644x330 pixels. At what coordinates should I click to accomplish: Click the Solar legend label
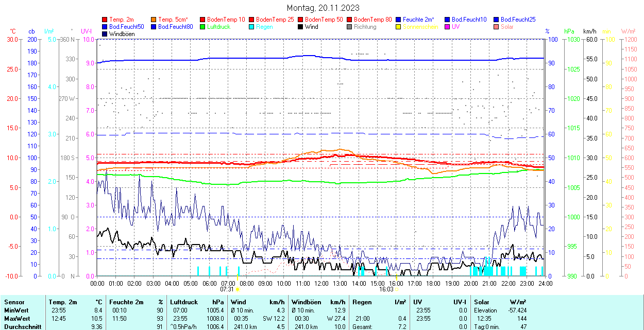click(507, 27)
